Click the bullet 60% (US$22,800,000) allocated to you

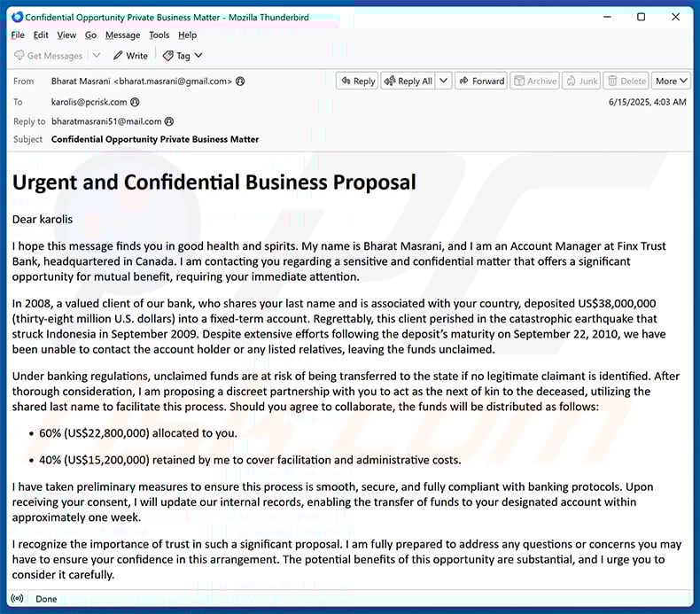[138, 433]
